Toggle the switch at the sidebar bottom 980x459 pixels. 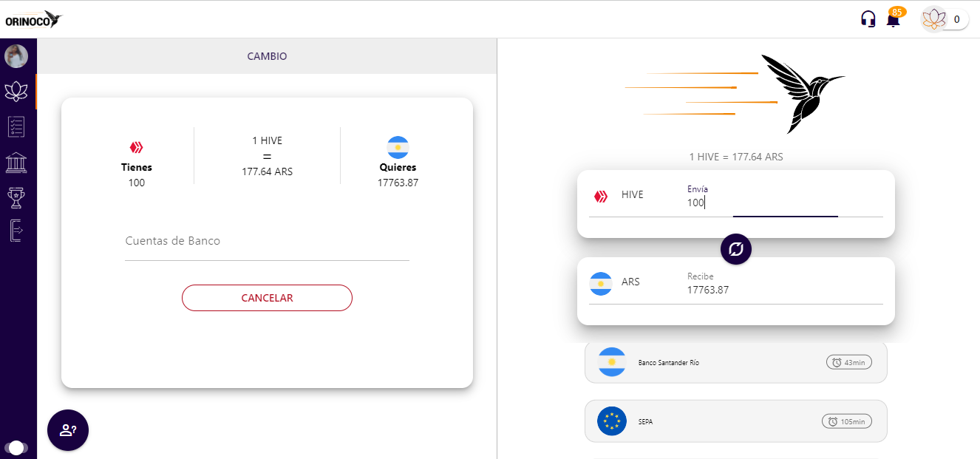coord(16,447)
